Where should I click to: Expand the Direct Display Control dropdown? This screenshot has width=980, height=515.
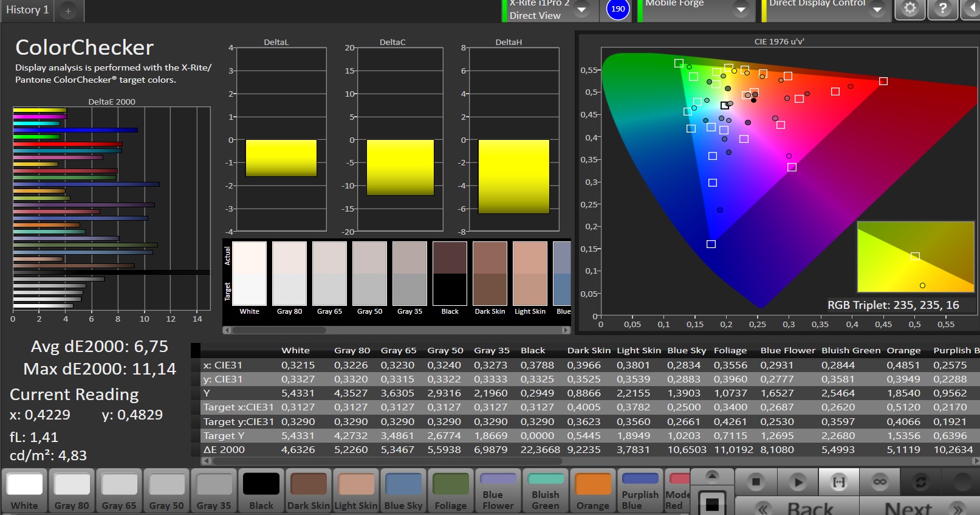click(x=877, y=9)
